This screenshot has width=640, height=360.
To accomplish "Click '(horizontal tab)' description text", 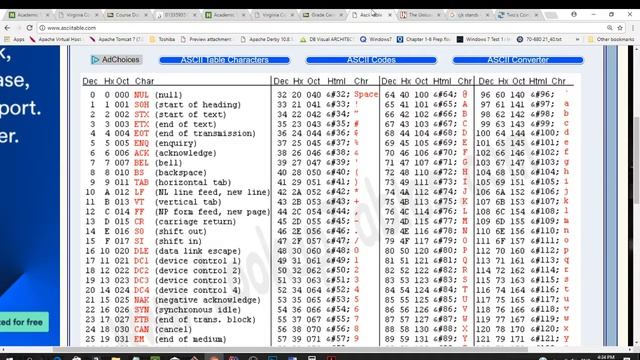I will tap(193, 182).
